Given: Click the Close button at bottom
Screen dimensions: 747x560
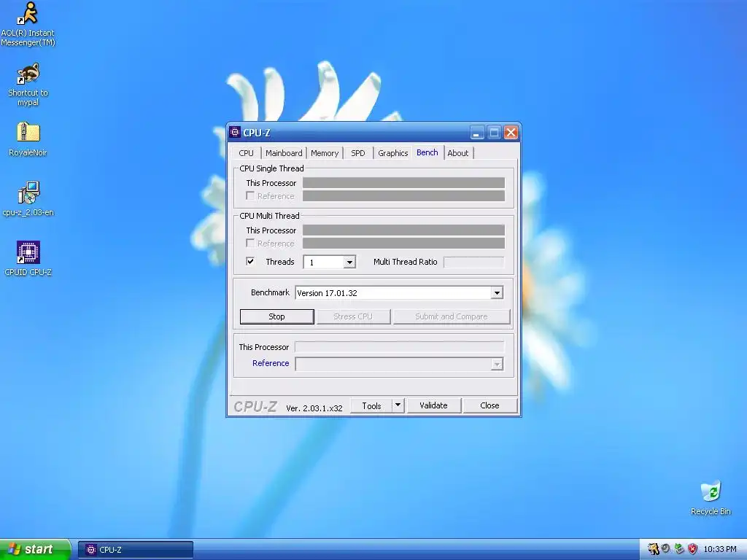Looking at the screenshot, I should click(489, 405).
